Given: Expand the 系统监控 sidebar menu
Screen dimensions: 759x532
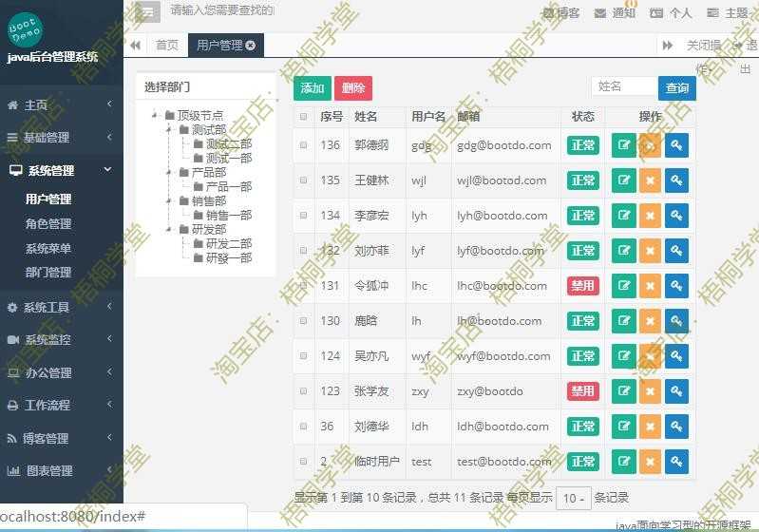Looking at the screenshot, I should pyautogui.click(x=62, y=340).
